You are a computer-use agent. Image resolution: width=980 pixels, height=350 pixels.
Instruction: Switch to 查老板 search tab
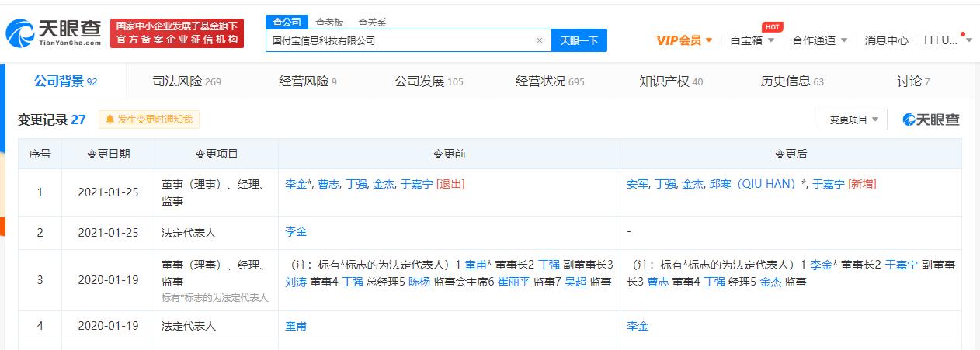[329, 22]
